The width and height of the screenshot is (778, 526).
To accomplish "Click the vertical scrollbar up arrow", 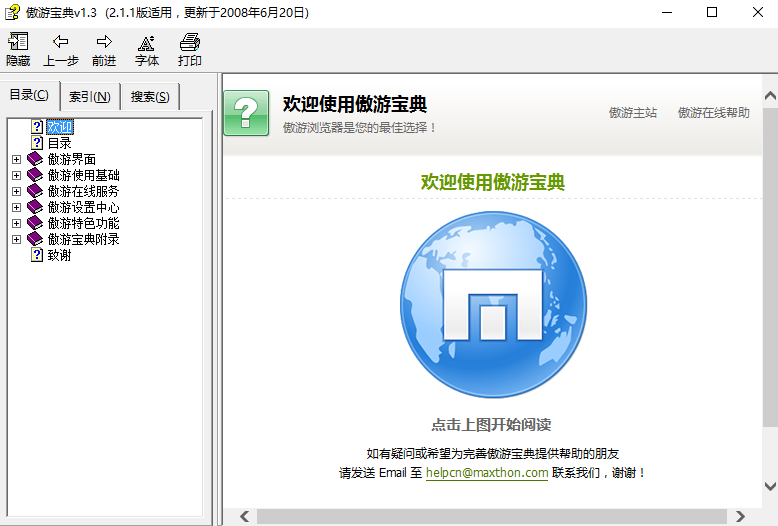I will click(x=770, y=96).
